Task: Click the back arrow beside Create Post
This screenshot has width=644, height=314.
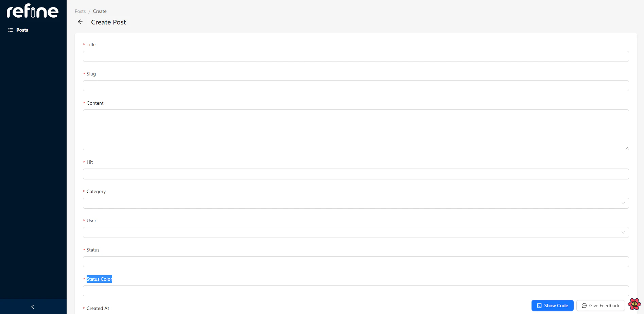Action: point(80,22)
